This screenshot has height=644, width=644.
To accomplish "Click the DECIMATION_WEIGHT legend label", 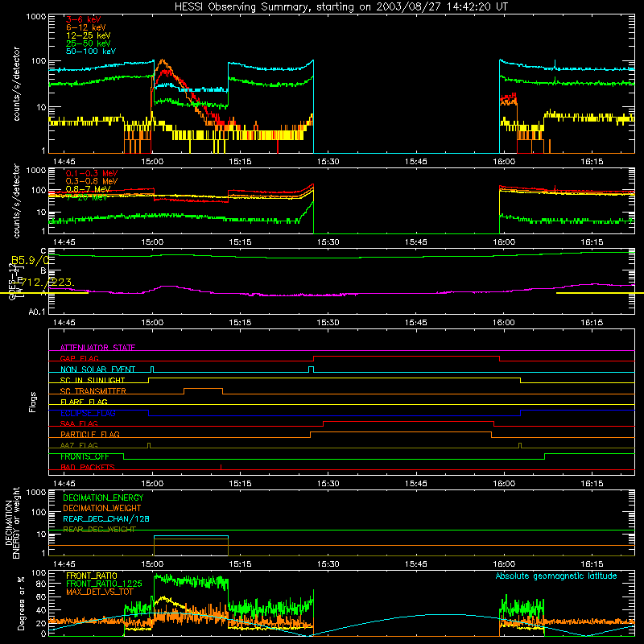I will click(x=102, y=509).
